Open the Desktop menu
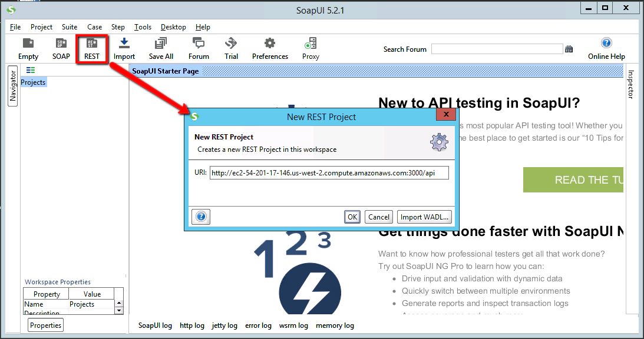The width and height of the screenshot is (644, 339). [x=173, y=26]
